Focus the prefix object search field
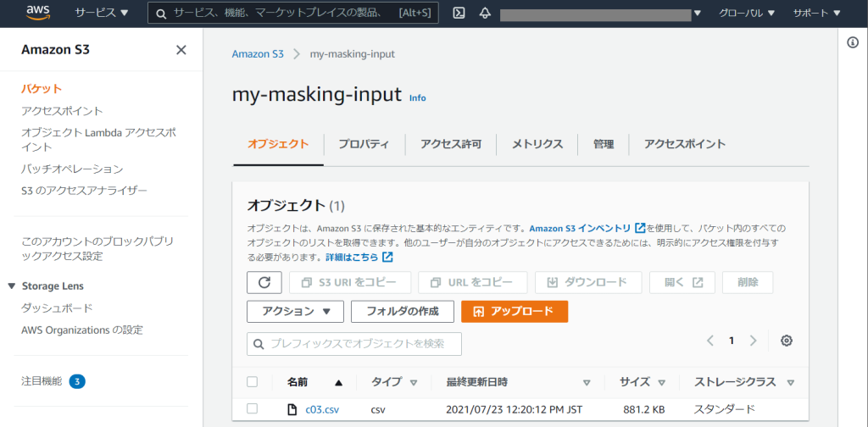 pyautogui.click(x=354, y=344)
